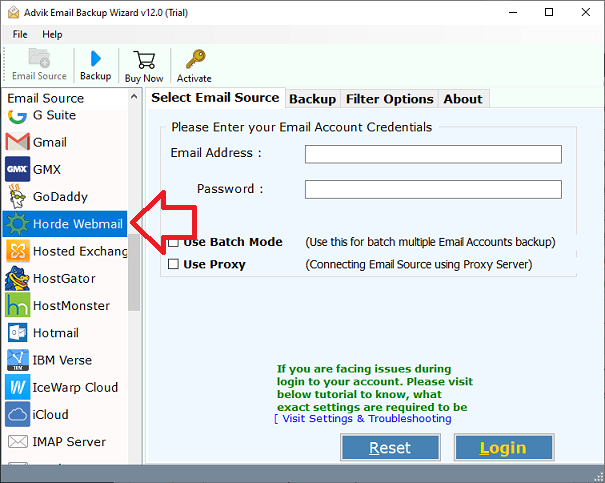Select the IMAP Server text label
The width and height of the screenshot is (605, 483).
pyautogui.click(x=69, y=442)
